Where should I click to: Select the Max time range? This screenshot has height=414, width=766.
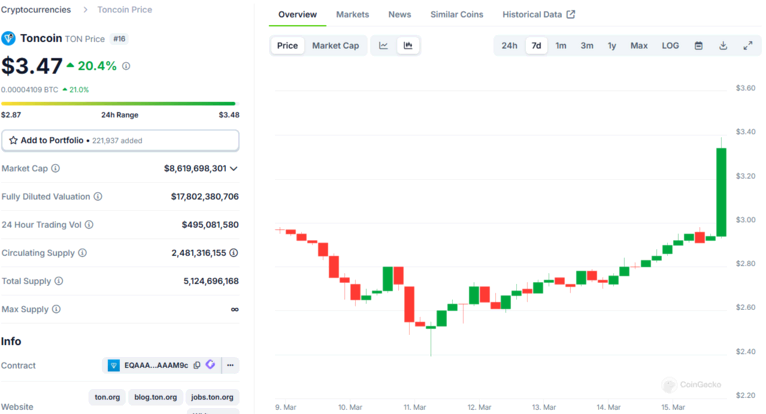pos(638,46)
